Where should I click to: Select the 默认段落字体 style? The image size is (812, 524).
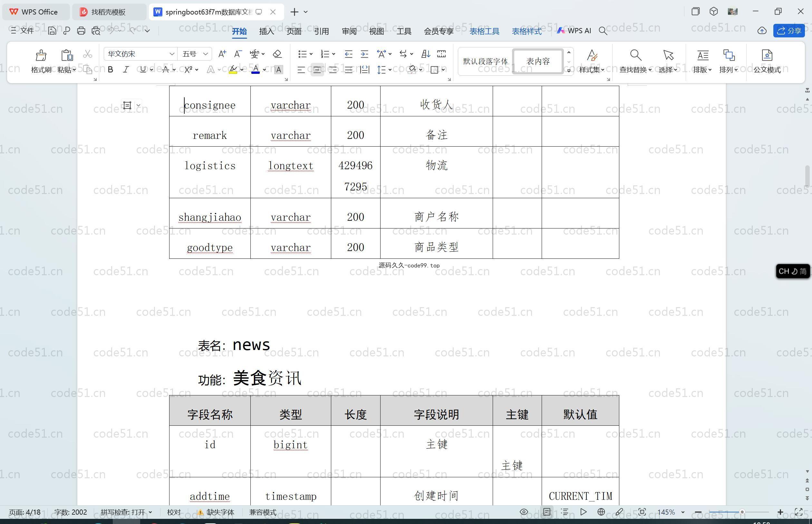click(485, 61)
